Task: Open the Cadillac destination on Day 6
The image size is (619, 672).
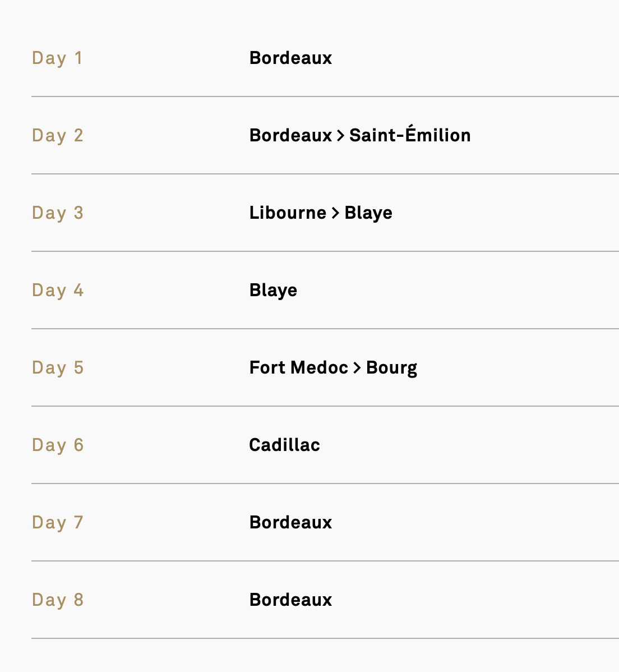Action: click(x=284, y=445)
